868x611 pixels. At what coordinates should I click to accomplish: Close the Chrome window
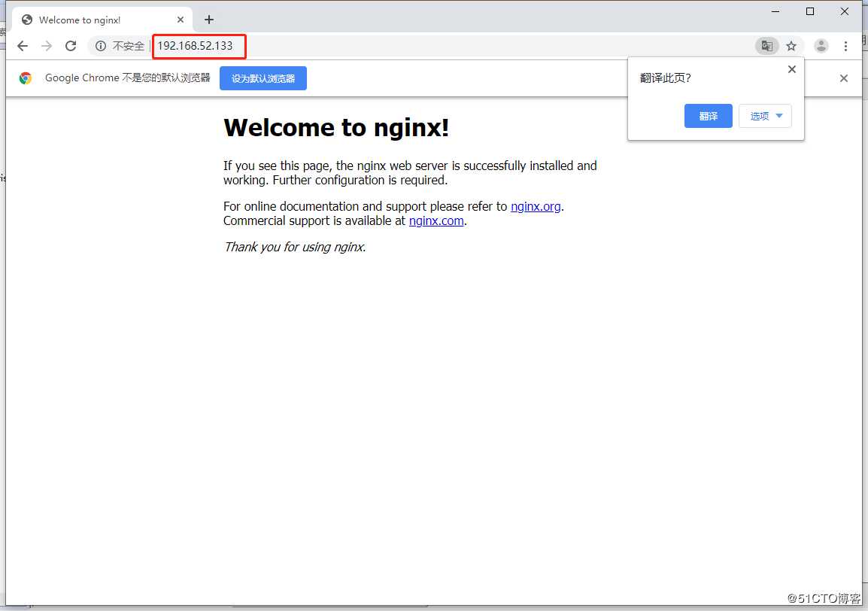[x=844, y=11]
